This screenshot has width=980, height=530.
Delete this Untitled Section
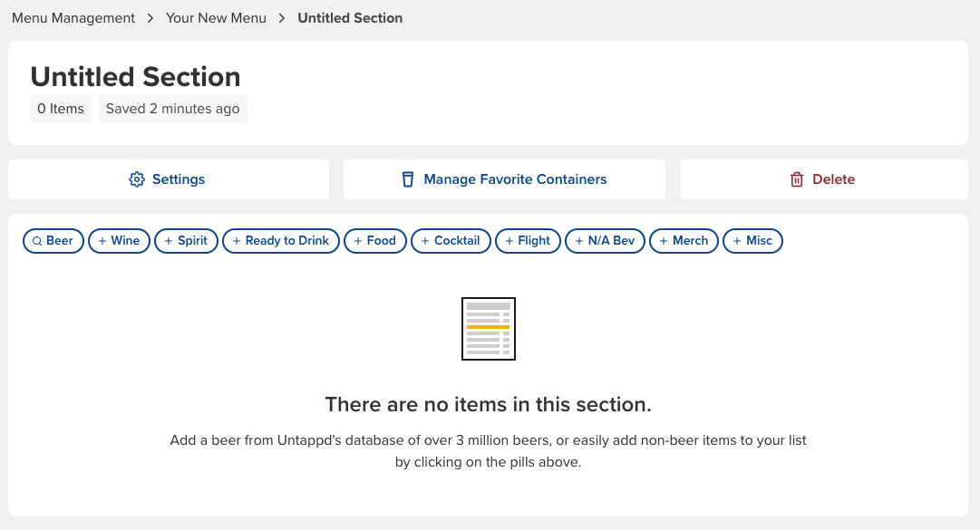pyautogui.click(x=824, y=179)
